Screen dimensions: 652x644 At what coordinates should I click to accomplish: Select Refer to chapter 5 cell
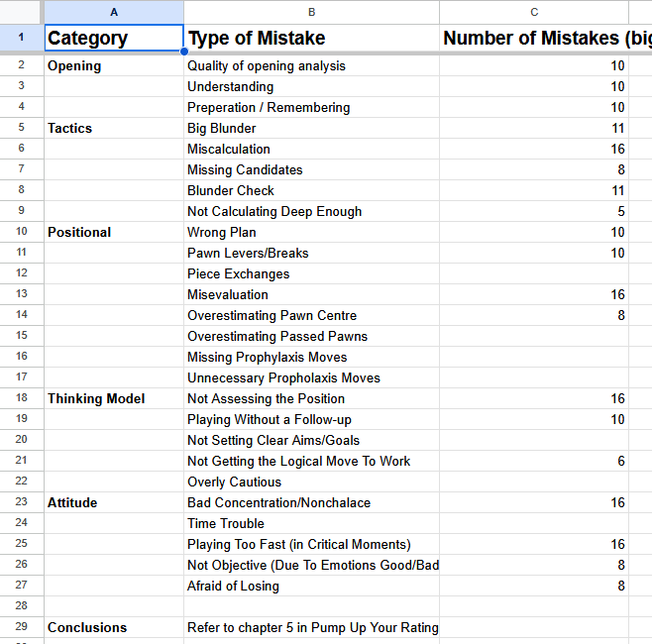click(311, 627)
